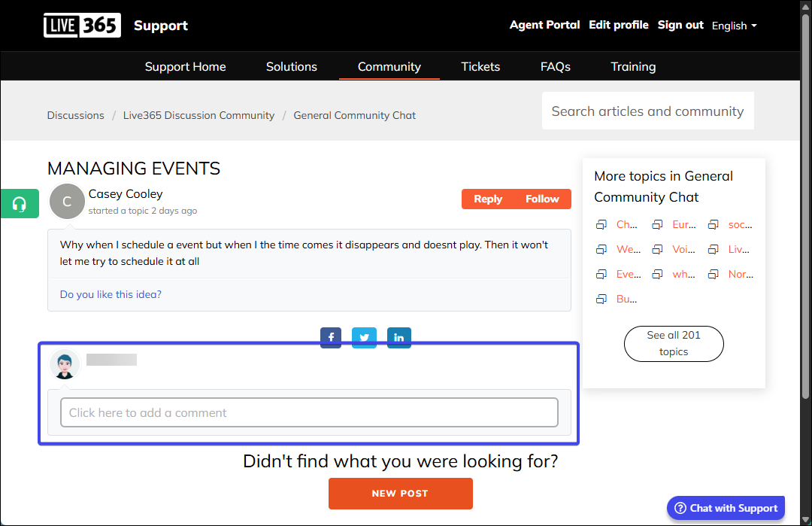
Task: Click See all 201 topics button
Action: point(674,344)
